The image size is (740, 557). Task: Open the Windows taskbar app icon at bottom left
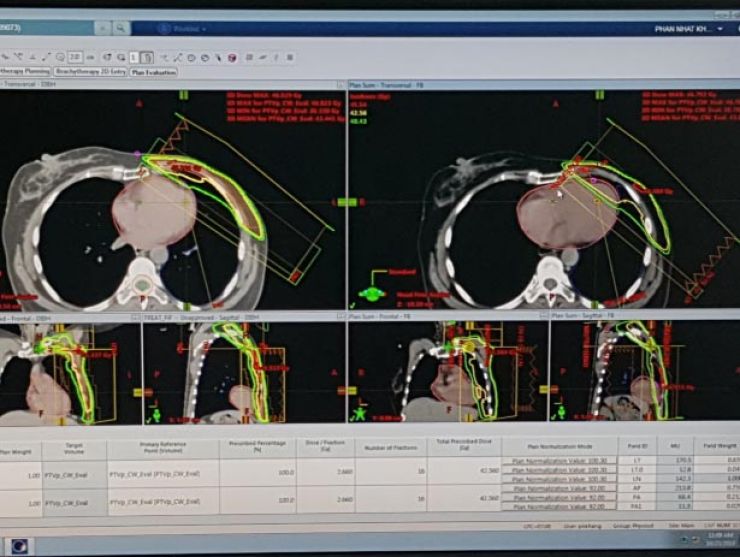pos(18,546)
